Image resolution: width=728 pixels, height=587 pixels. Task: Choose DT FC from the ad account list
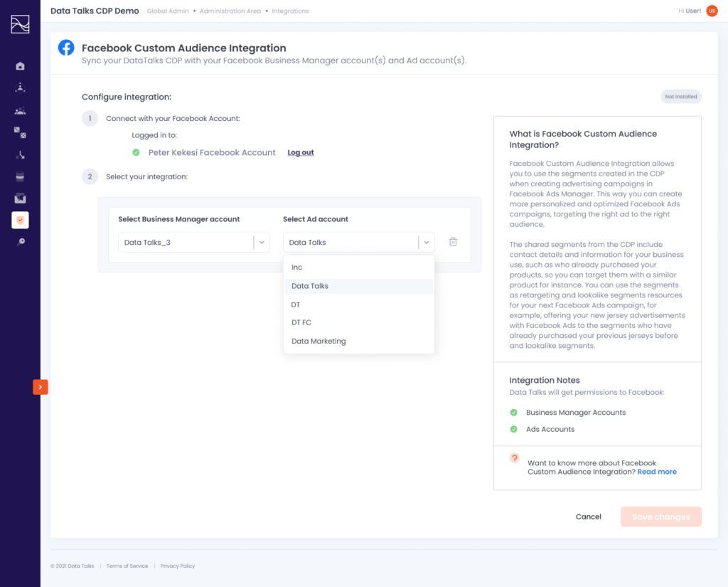[359, 322]
